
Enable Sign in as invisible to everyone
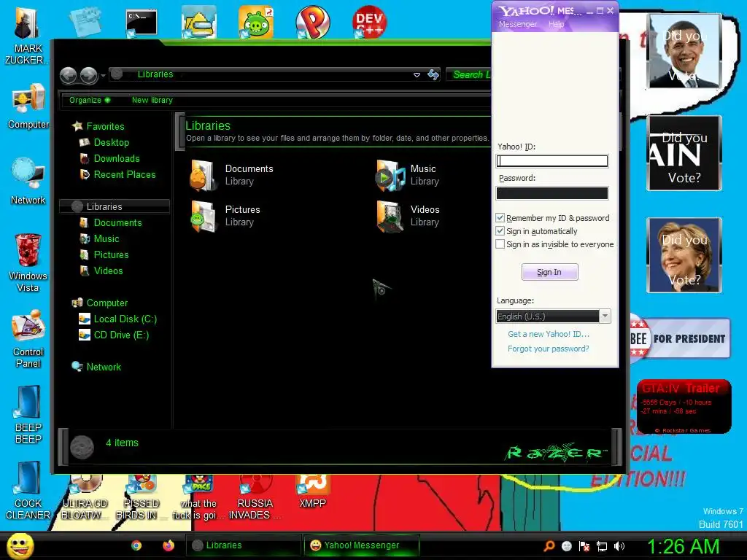(x=500, y=244)
